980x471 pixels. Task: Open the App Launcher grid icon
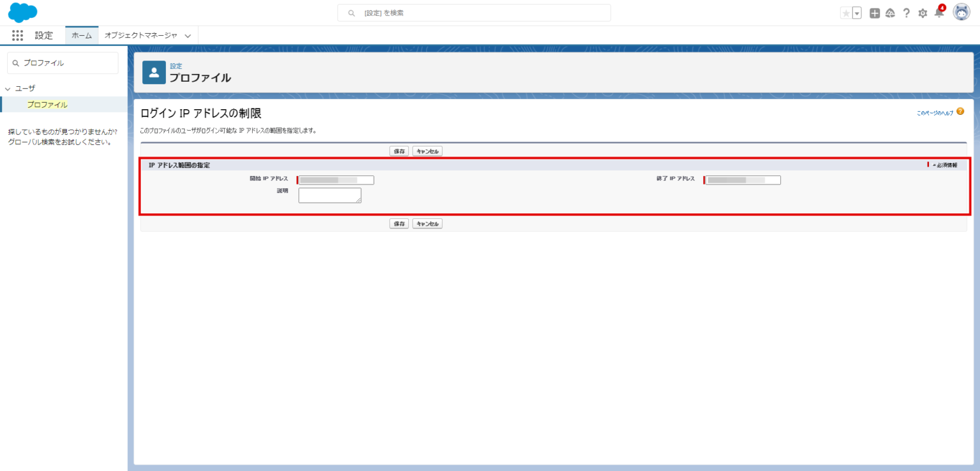(17, 35)
